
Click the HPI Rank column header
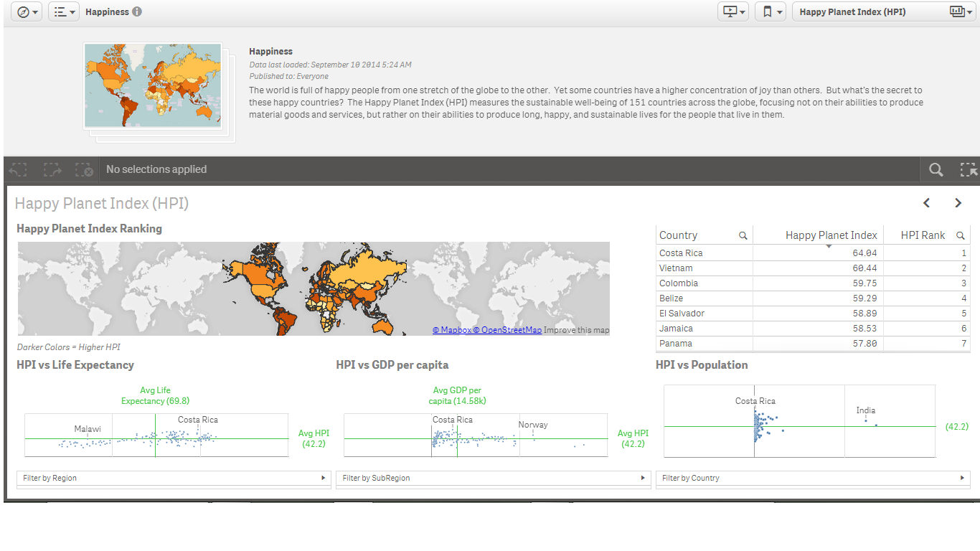point(923,235)
